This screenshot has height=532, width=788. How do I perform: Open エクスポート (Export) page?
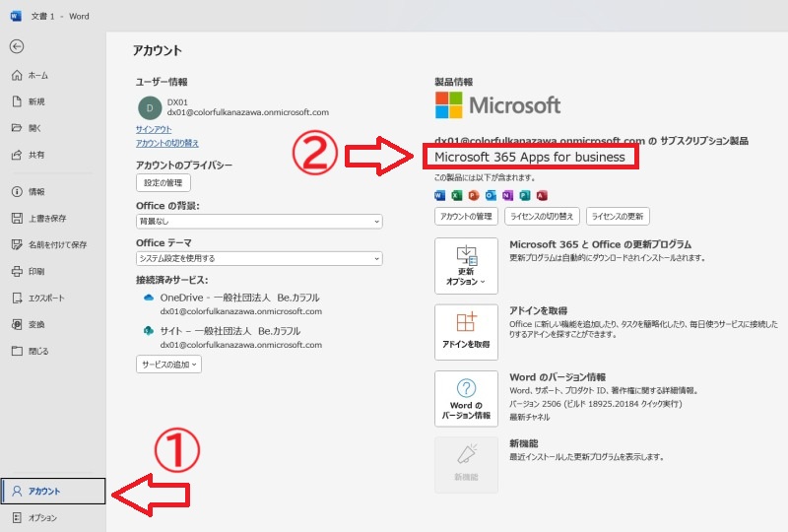pyautogui.click(x=46, y=298)
